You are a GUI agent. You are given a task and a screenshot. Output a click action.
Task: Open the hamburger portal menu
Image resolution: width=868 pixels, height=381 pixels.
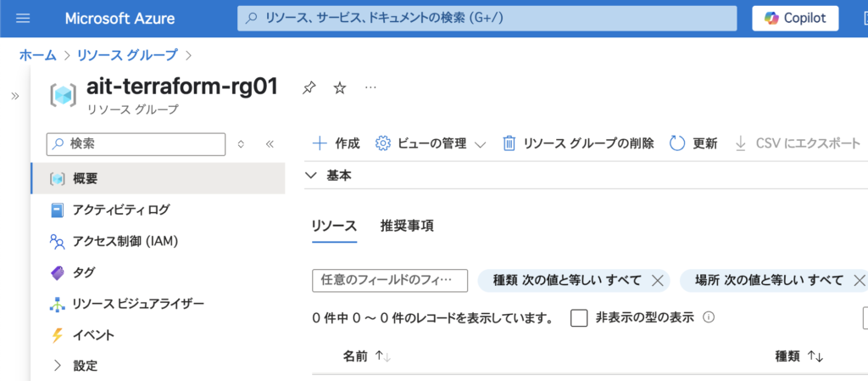[23, 19]
